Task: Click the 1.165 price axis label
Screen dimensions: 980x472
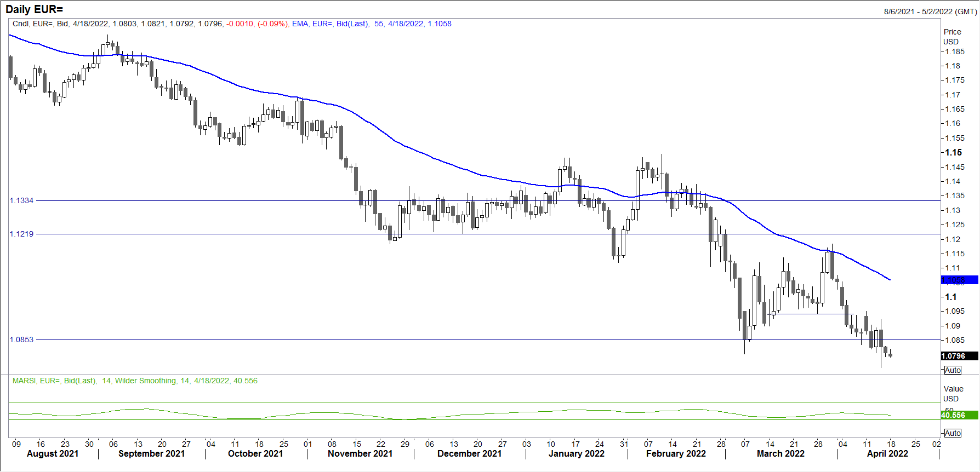Action: [955, 109]
